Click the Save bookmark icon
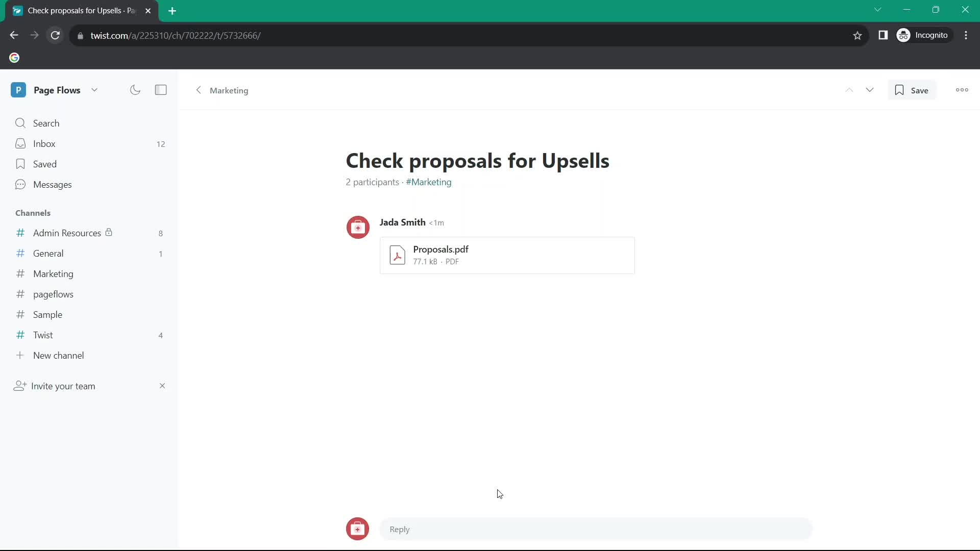This screenshot has height=551, width=980. pyautogui.click(x=899, y=90)
